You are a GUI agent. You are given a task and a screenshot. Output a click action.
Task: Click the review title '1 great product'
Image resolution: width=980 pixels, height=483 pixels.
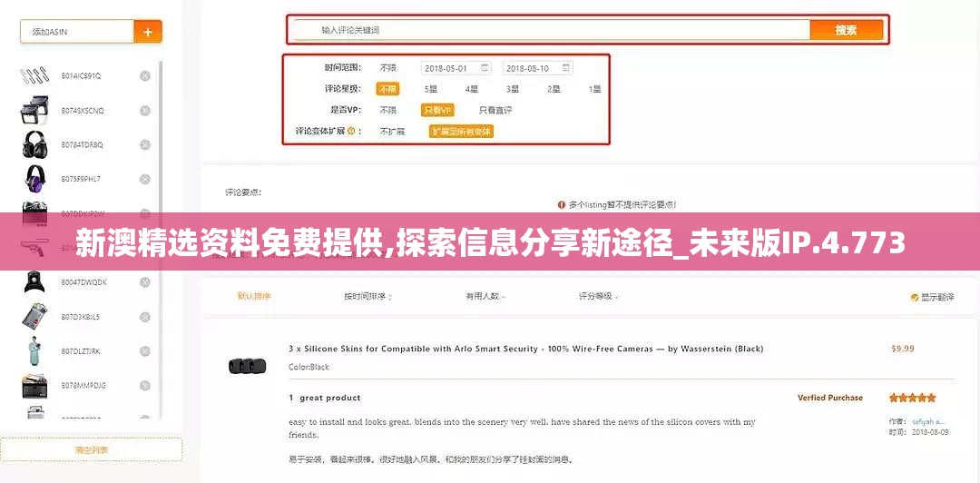coord(324,398)
